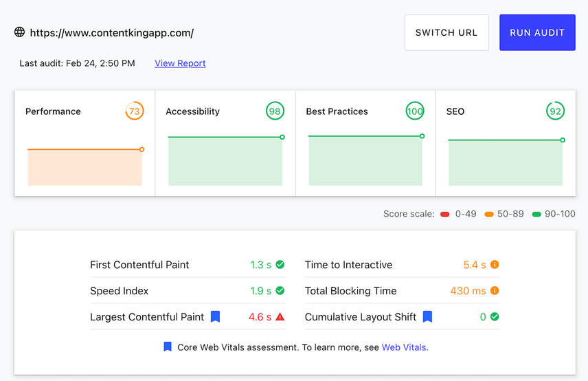Click the orange 50-89 score scale marker
588x381 pixels.
coord(489,214)
